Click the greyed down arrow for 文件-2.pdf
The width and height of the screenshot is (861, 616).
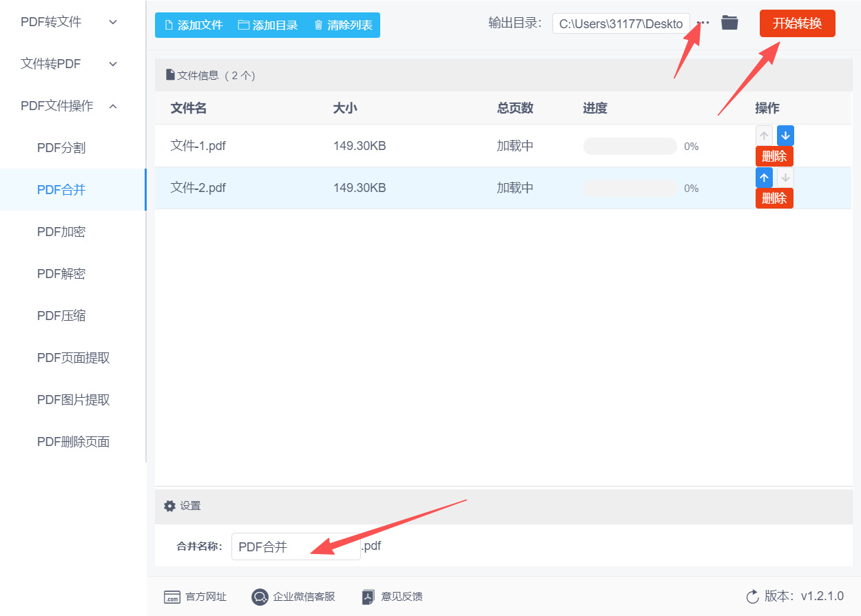pyautogui.click(x=785, y=178)
